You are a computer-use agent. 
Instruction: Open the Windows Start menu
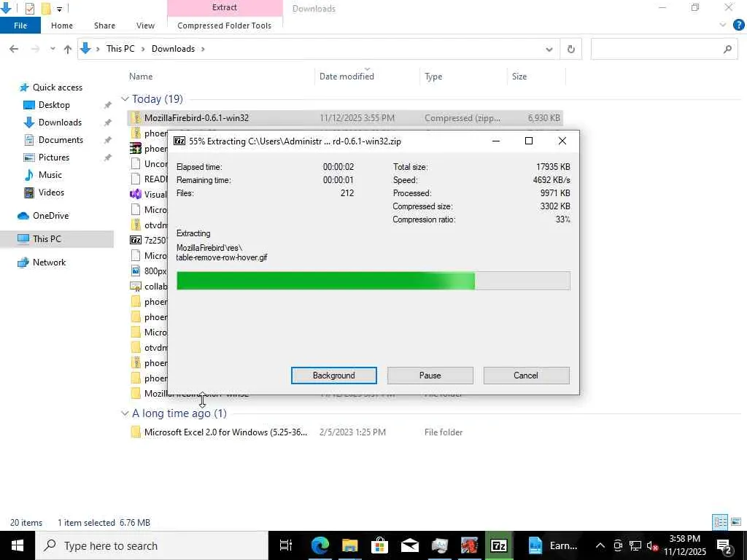coord(18,545)
